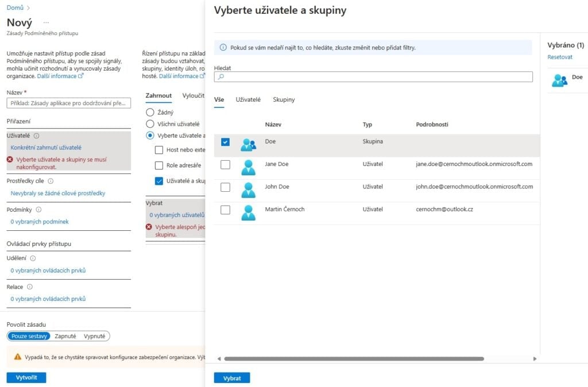Click info icon beside Udělení
Image resolution: width=588 pixels, height=387 pixels.
(x=33, y=258)
